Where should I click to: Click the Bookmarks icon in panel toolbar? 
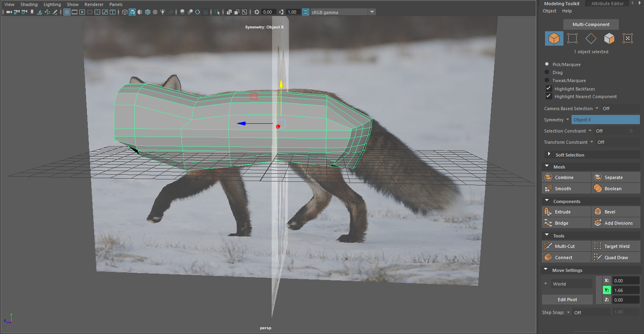(32, 12)
